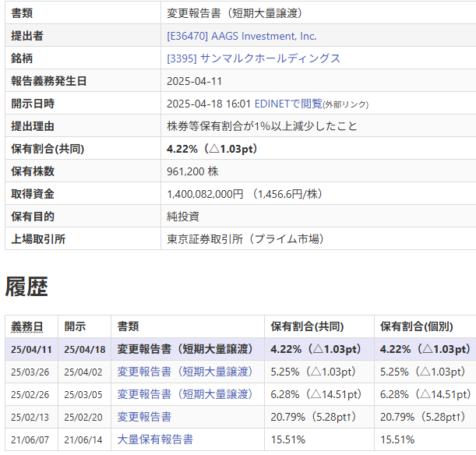Image resolution: width=476 pixels, height=455 pixels.
Task: Click the bold 4.22%（△1.03pt） in the details table
Action: click(x=212, y=149)
